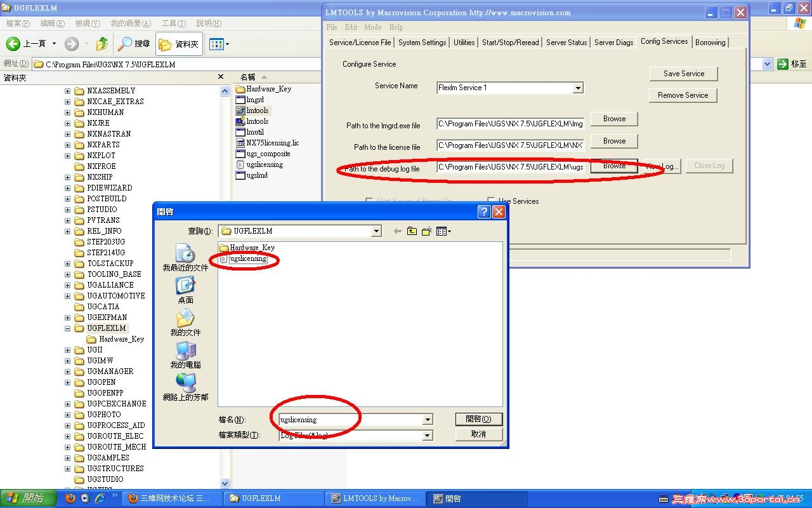
Task: Click Remove Service button
Action: click(683, 95)
